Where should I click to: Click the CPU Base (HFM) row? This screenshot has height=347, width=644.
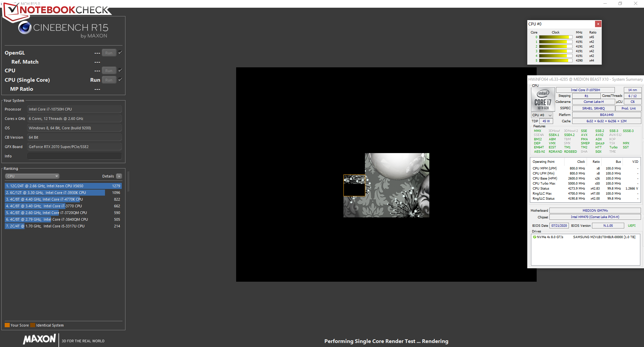pyautogui.click(x=585, y=179)
